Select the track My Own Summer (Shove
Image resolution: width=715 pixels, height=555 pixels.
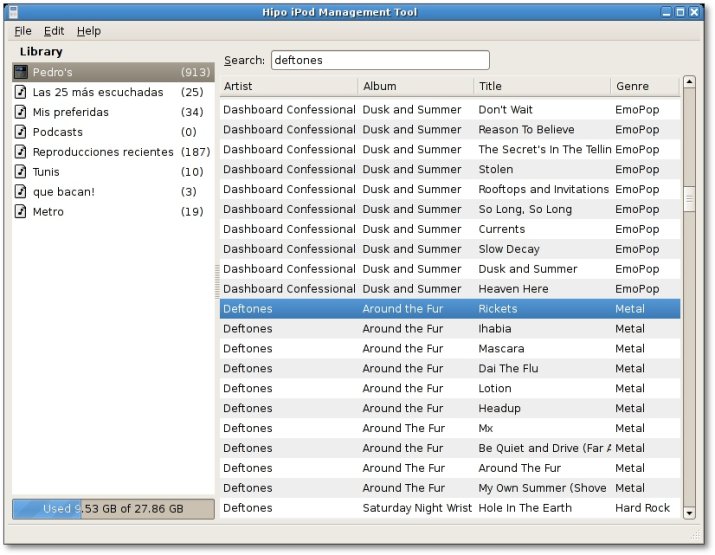pyautogui.click(x=450, y=488)
